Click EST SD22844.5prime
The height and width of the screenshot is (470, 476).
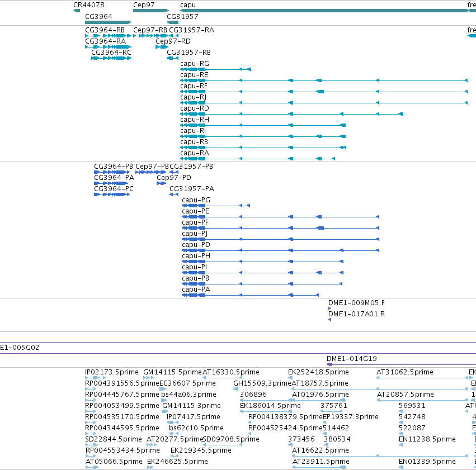[114, 439]
